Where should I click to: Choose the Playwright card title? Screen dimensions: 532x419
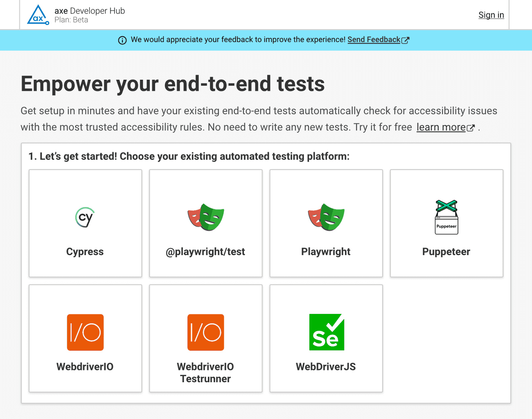click(326, 252)
